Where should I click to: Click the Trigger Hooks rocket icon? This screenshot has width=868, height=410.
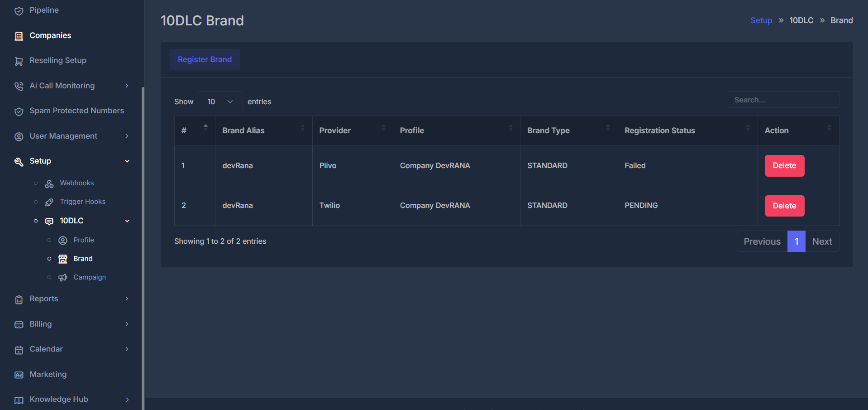[x=48, y=202]
